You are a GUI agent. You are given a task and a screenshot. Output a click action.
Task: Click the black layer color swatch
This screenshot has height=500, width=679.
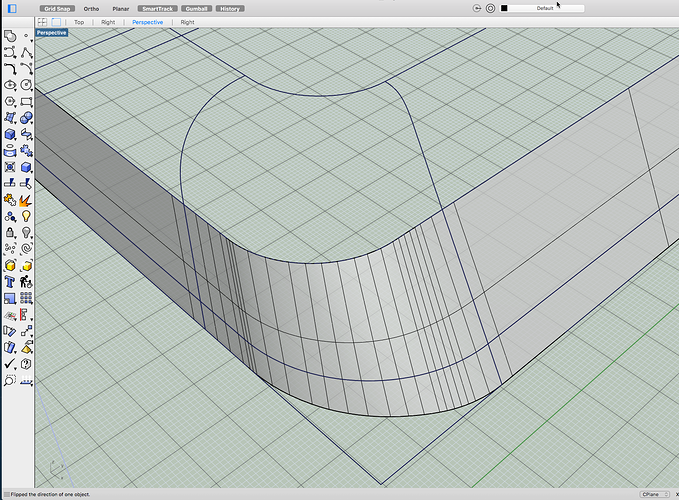click(x=505, y=8)
